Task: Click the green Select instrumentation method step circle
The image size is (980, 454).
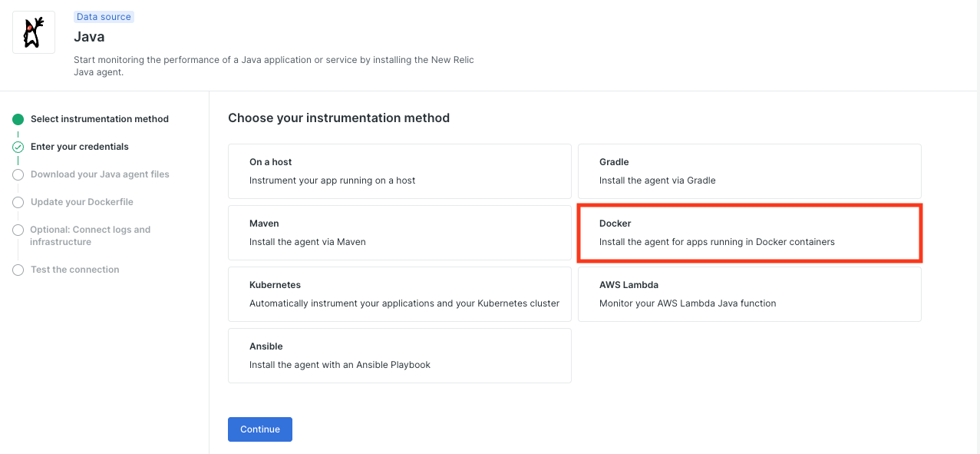Action: 18,119
